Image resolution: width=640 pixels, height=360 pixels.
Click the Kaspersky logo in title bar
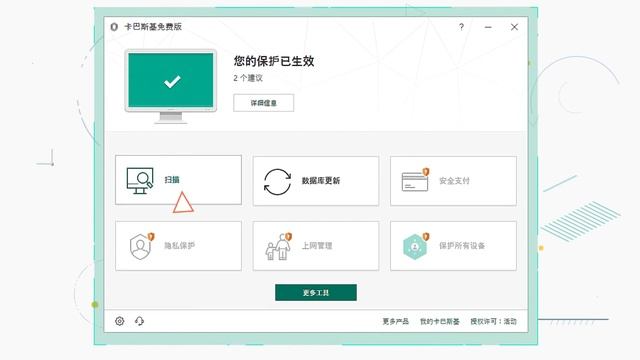pyautogui.click(x=114, y=27)
